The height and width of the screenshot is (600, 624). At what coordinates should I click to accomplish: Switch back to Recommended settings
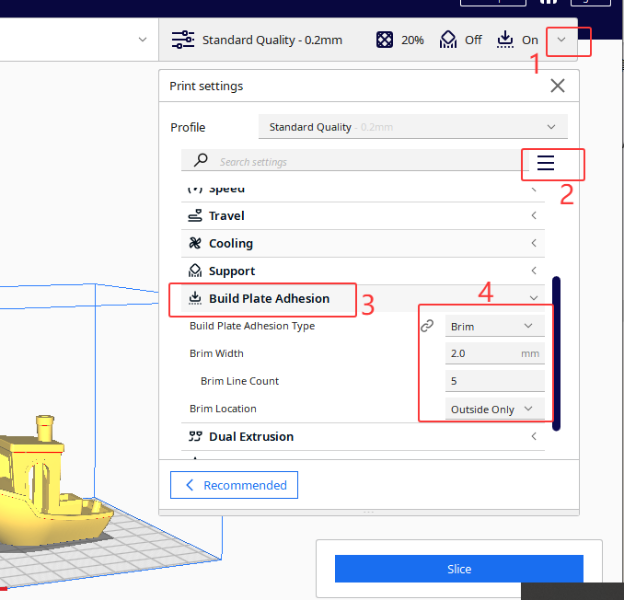coord(234,486)
